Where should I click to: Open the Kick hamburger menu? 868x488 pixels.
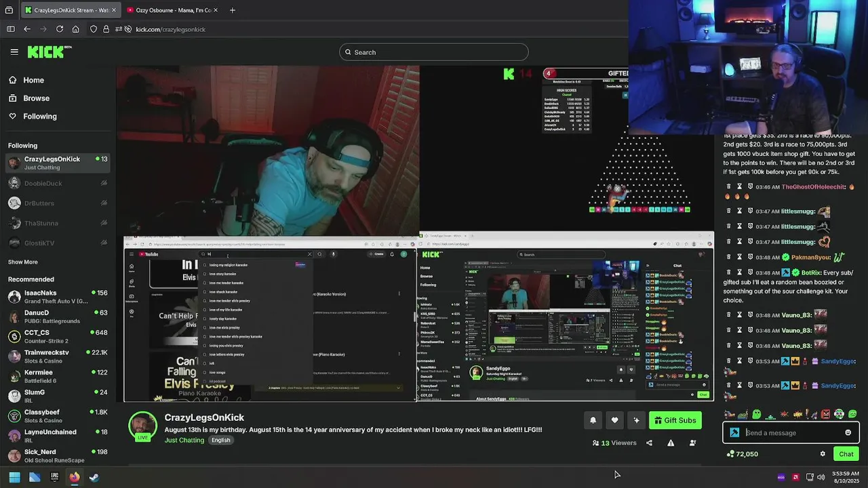[x=14, y=52]
